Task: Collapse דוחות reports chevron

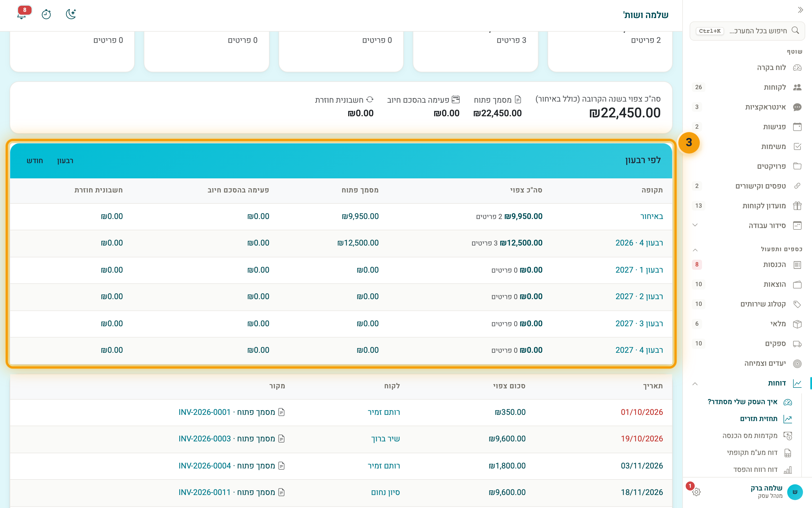Action: pos(695,383)
